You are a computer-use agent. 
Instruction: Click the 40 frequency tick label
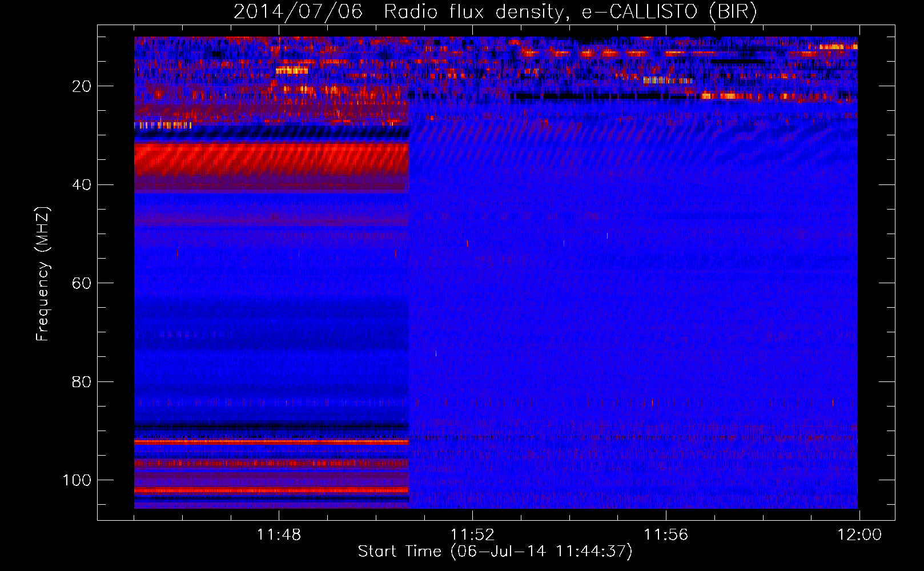pyautogui.click(x=82, y=185)
